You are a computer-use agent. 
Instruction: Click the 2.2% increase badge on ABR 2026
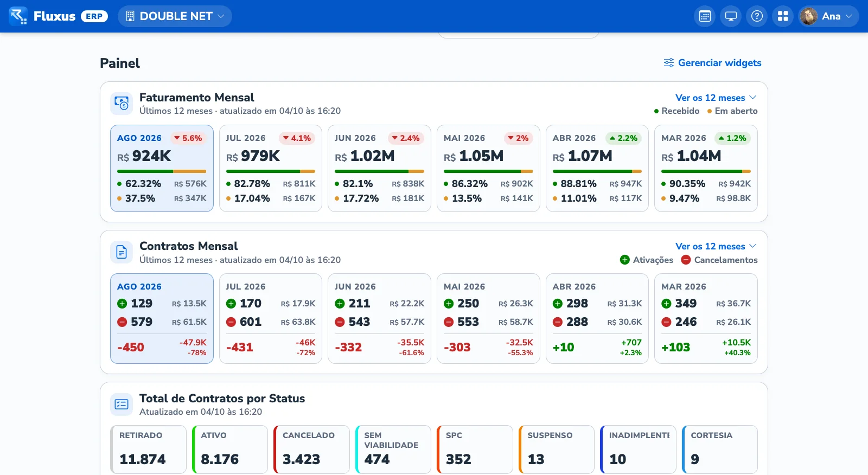(623, 138)
